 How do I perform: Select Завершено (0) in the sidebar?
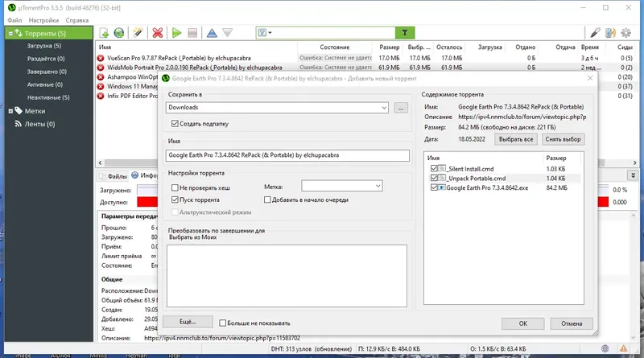click(47, 72)
